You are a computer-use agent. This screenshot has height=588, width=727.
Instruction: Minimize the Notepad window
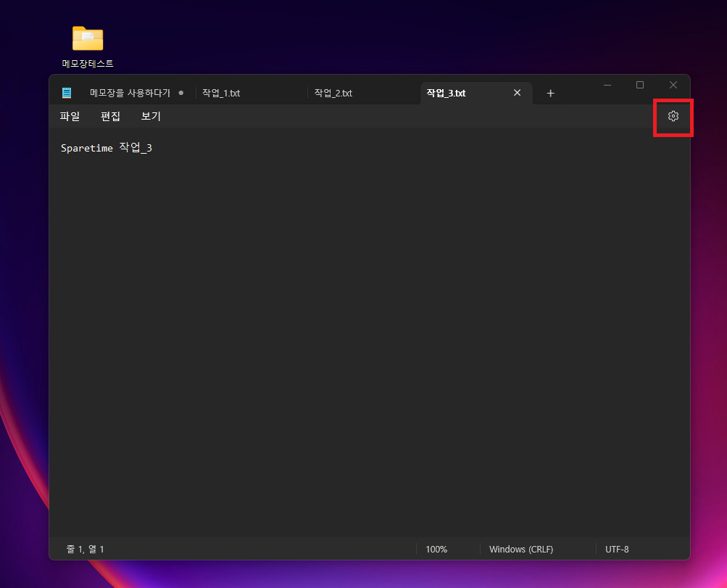point(607,85)
